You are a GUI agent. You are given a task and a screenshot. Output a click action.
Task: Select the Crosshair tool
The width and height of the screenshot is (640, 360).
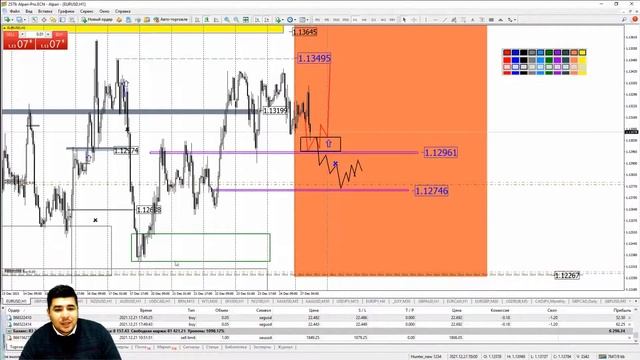(x=414, y=20)
